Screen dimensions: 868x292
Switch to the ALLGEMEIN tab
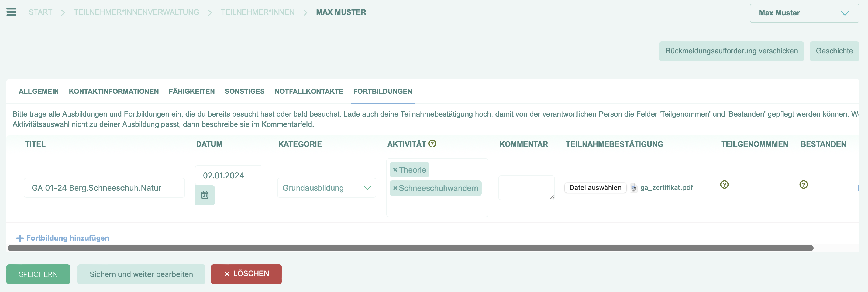click(x=38, y=91)
